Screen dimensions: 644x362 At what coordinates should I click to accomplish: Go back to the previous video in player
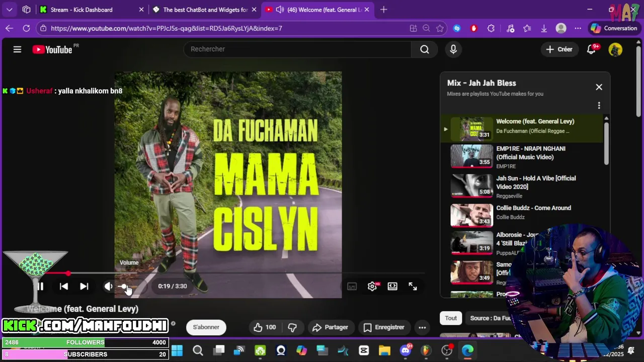pos(64,286)
